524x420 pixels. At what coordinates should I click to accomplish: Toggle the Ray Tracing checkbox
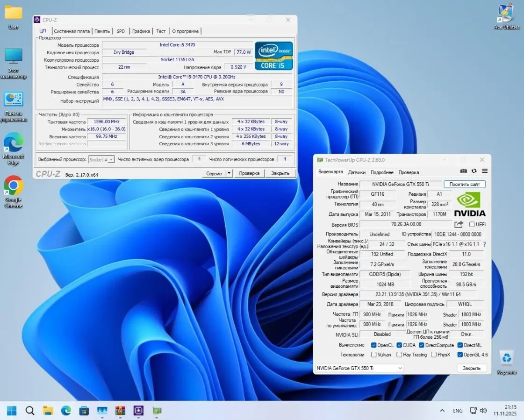coord(399,355)
